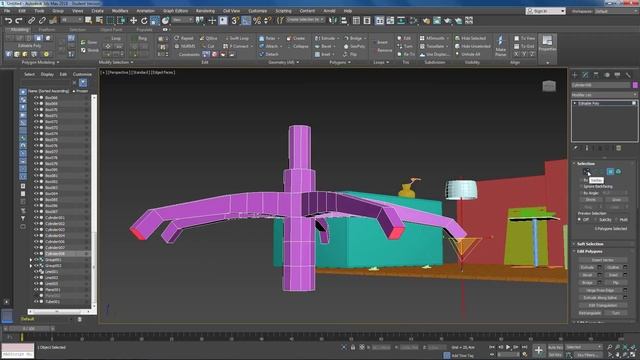Click the Select by Name list icon
Image resolution: width=640 pixels, height=360 pixels.
coord(99,20)
